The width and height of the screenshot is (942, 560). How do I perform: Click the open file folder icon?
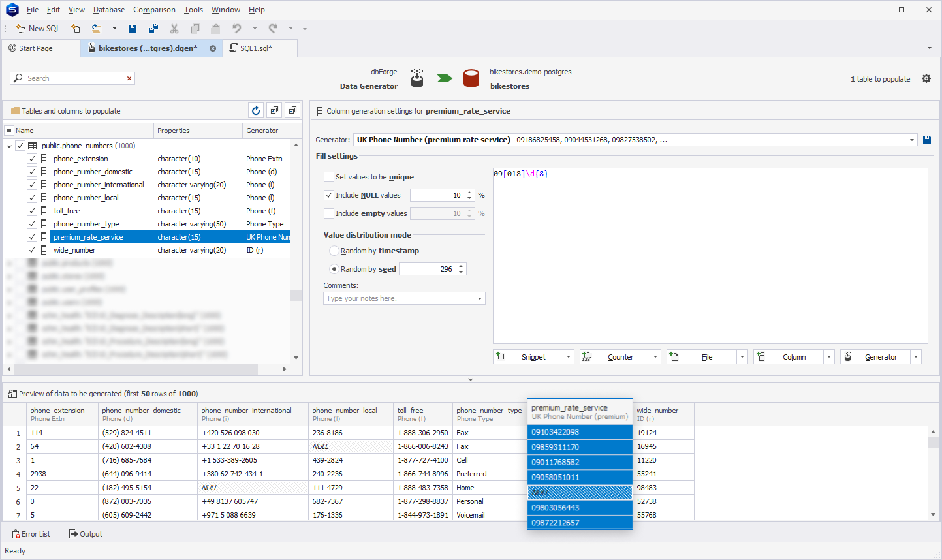coord(97,29)
